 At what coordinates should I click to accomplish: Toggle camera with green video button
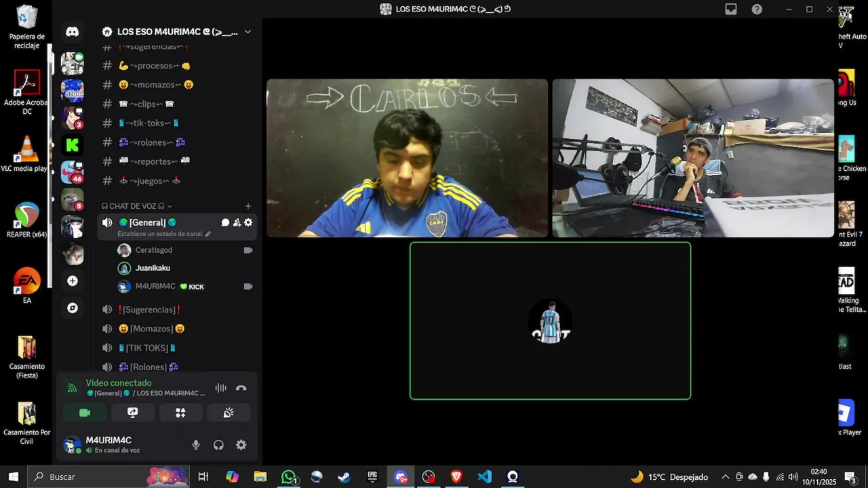coord(85,413)
